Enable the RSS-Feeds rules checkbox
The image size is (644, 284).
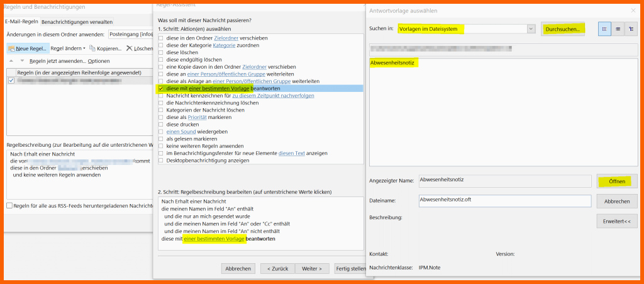pyautogui.click(x=9, y=205)
